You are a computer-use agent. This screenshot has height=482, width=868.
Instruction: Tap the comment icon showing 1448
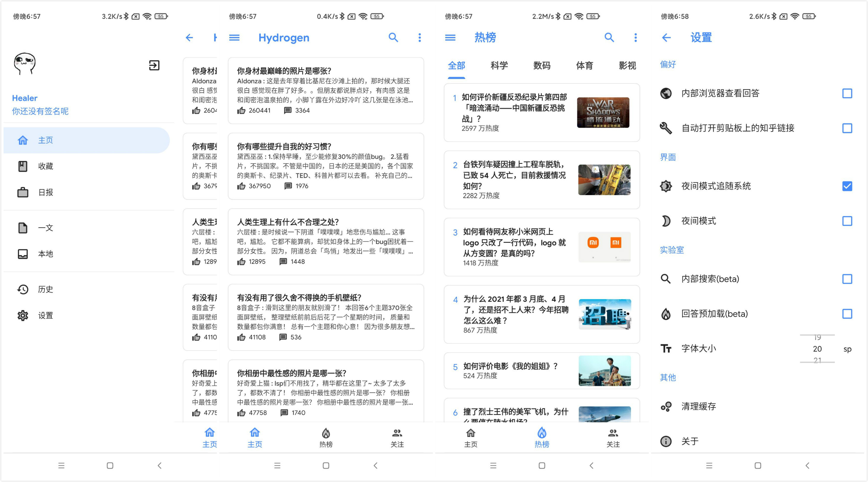click(x=283, y=261)
